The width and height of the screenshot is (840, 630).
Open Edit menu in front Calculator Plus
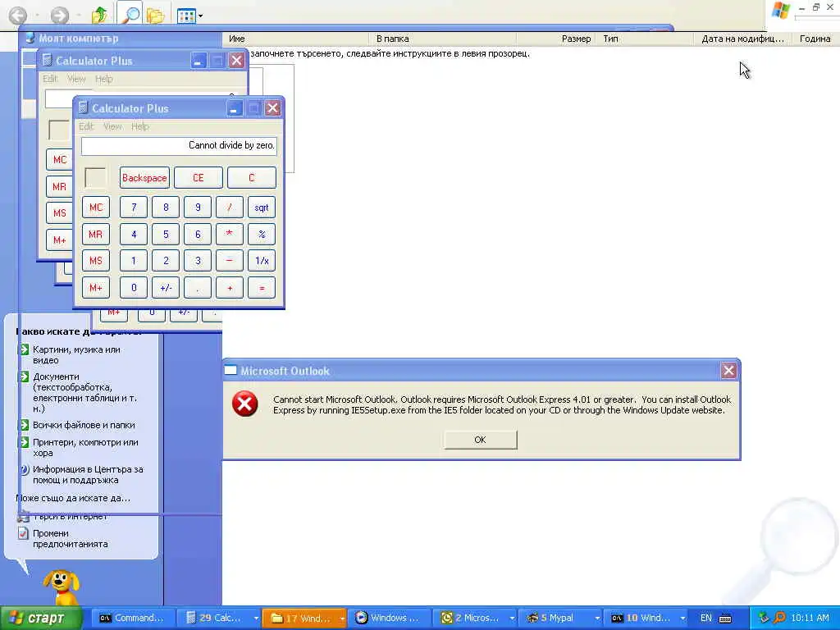[x=86, y=126]
